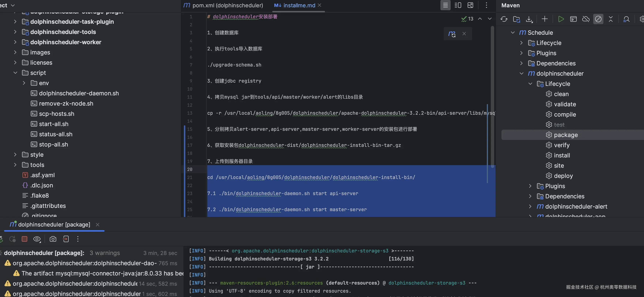Run the selected Maven goal

[561, 19]
